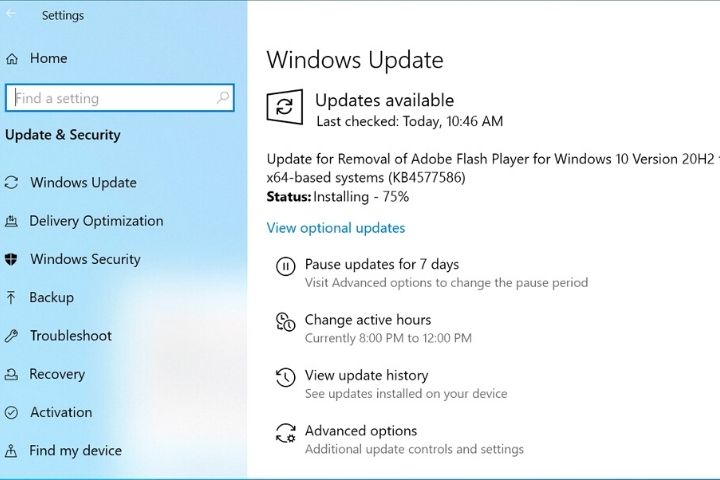Image resolution: width=720 pixels, height=480 pixels.
Task: Click the Windows Security shield icon
Action: pyautogui.click(x=12, y=259)
